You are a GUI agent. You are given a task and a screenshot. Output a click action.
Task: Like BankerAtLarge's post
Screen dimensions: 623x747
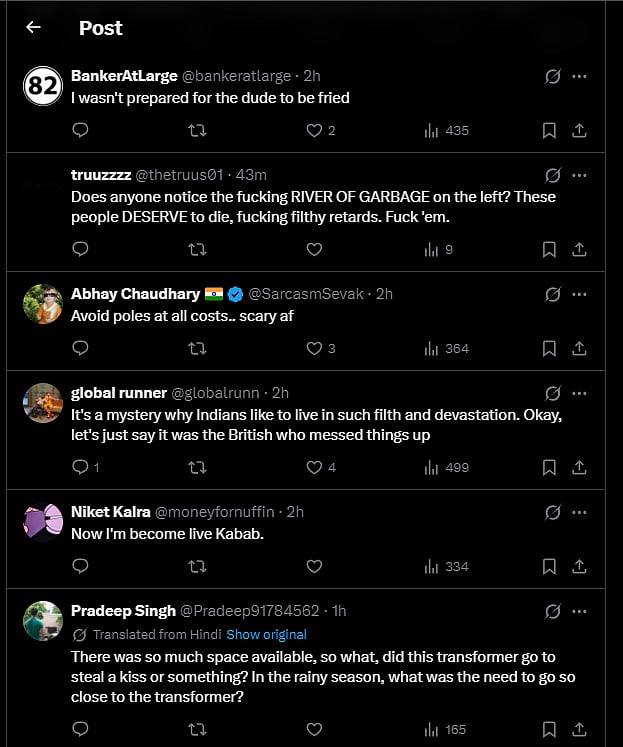[314, 130]
